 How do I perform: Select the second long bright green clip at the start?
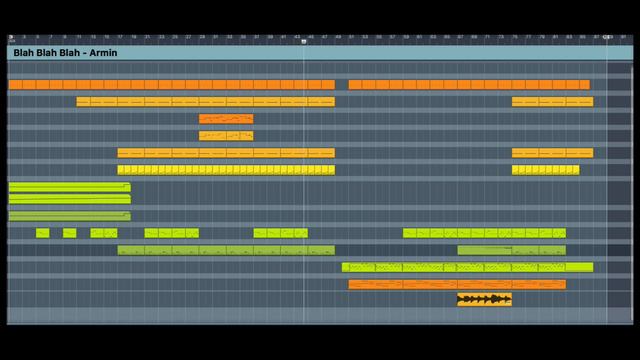pyautogui.click(x=70, y=199)
